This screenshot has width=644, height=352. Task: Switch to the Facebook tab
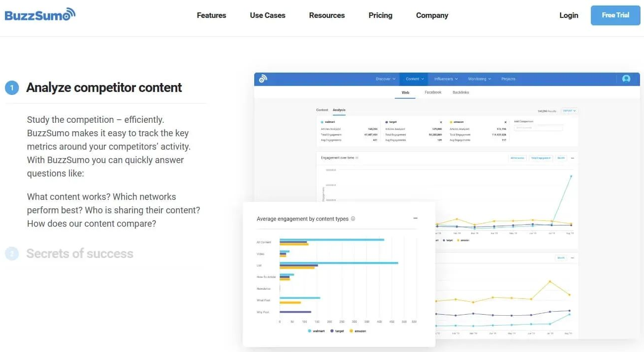point(432,92)
